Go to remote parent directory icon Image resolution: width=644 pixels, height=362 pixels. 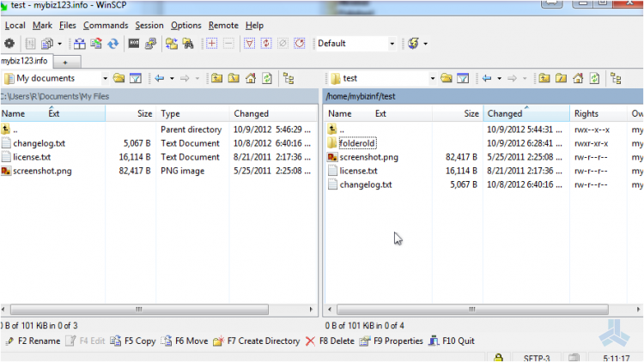tap(544, 78)
